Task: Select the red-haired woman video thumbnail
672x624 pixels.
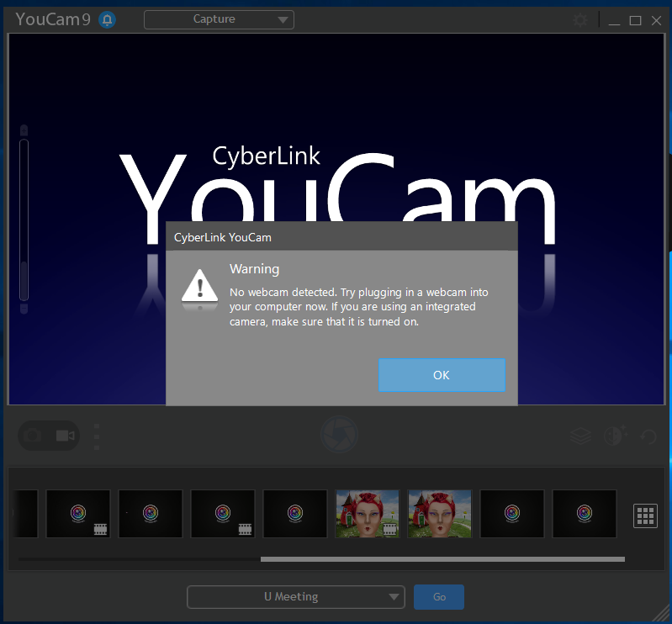Action: coord(368,514)
